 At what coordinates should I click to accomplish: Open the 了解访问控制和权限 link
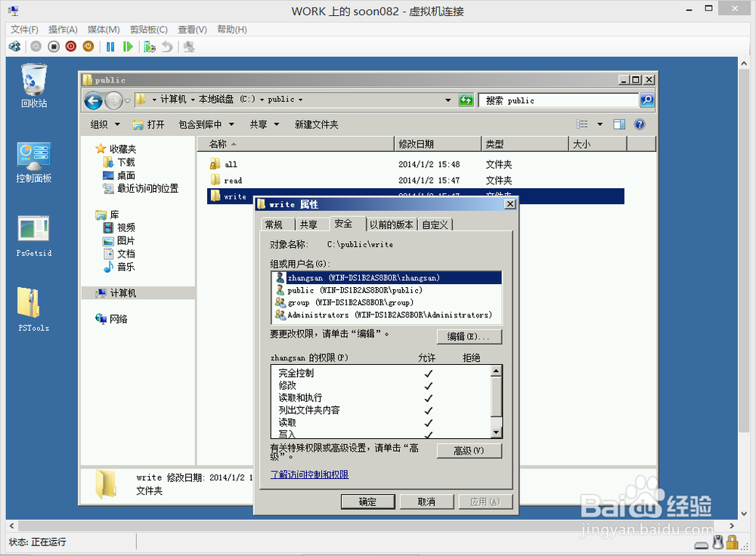click(x=309, y=474)
